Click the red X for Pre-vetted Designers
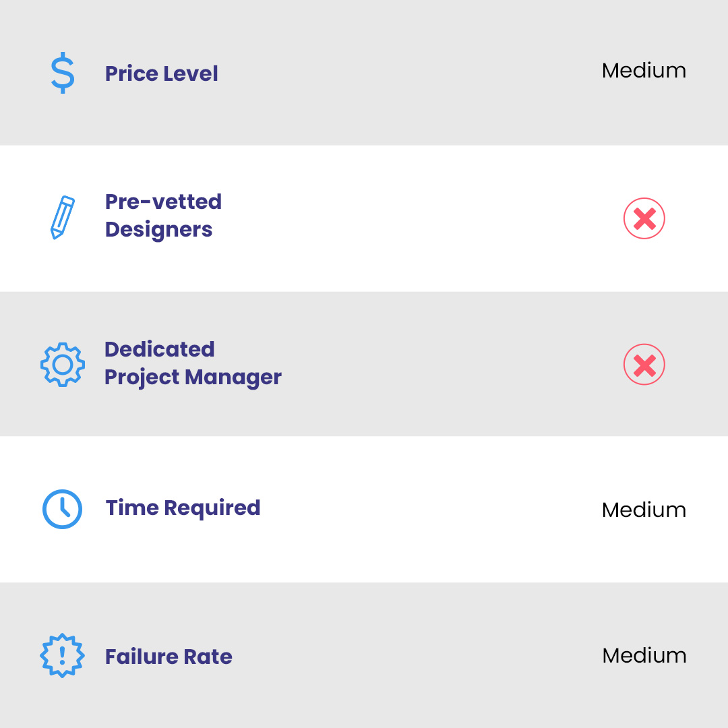The width and height of the screenshot is (728, 728). pos(644,218)
